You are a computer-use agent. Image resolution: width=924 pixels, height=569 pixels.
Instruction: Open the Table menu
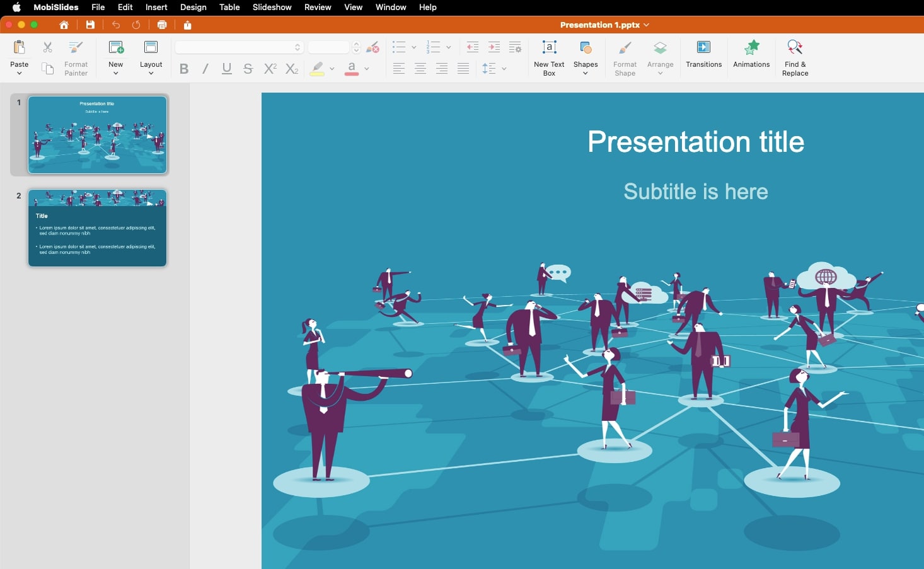pyautogui.click(x=229, y=7)
